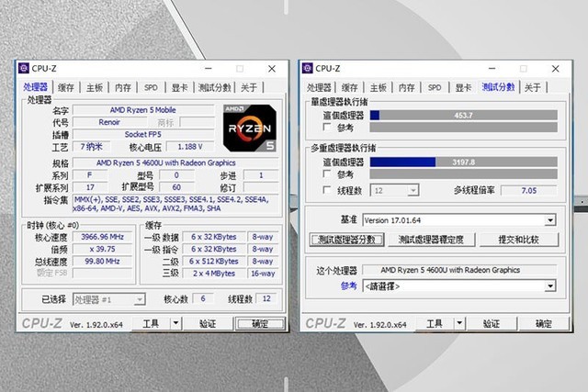588x392 pixels.
Task: Close the right CPU-Z window
Action: point(555,69)
